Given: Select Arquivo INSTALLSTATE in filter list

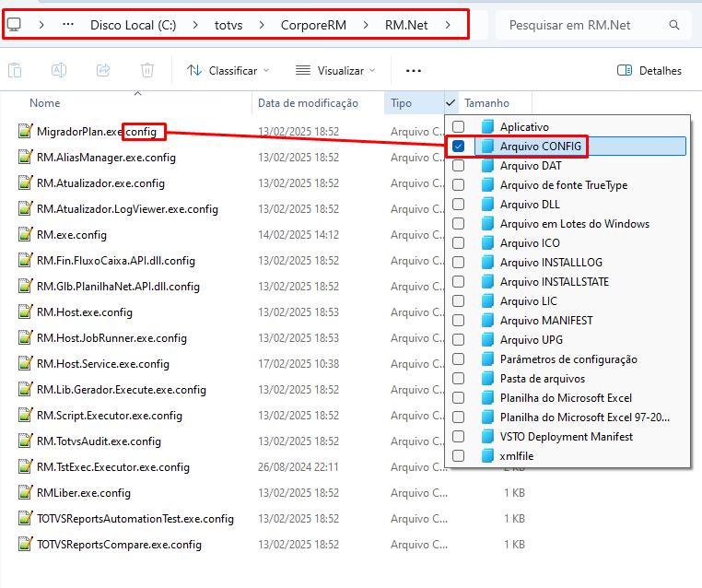Looking at the screenshot, I should [555, 282].
